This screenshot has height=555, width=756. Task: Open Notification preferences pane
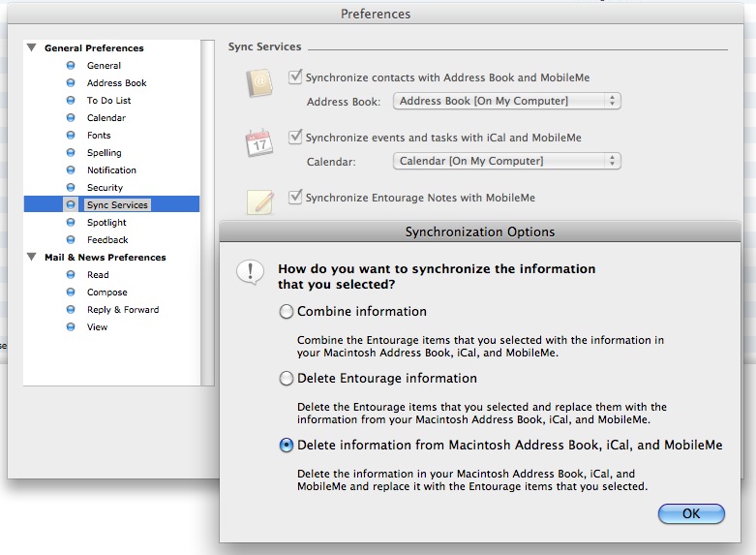[x=111, y=170]
